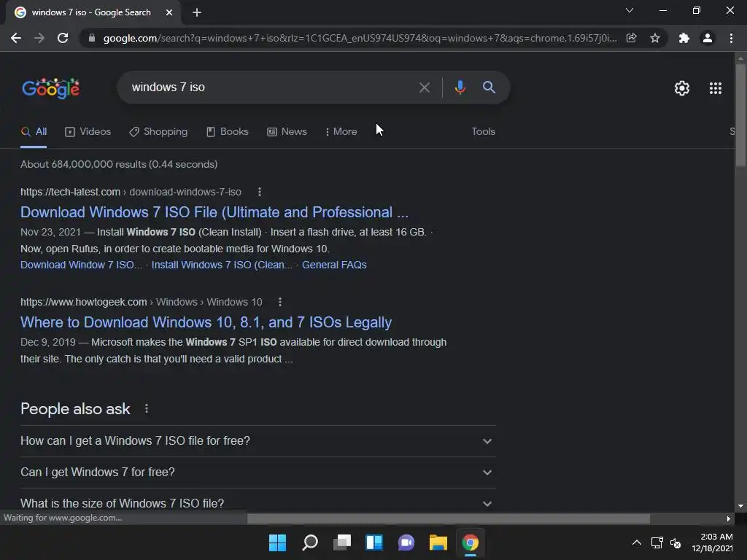Click the https://tech-latest.com result URL text
The width and height of the screenshot is (747, 560).
click(x=70, y=192)
